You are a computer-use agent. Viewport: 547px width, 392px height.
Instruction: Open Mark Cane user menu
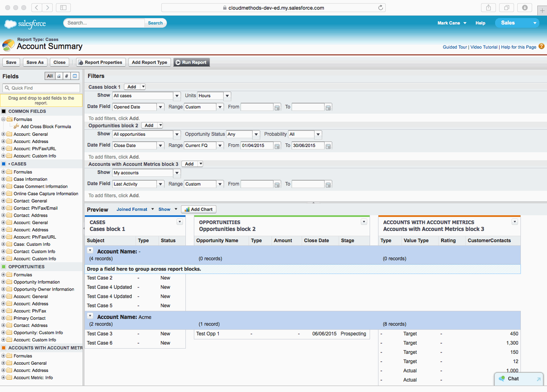(452, 23)
